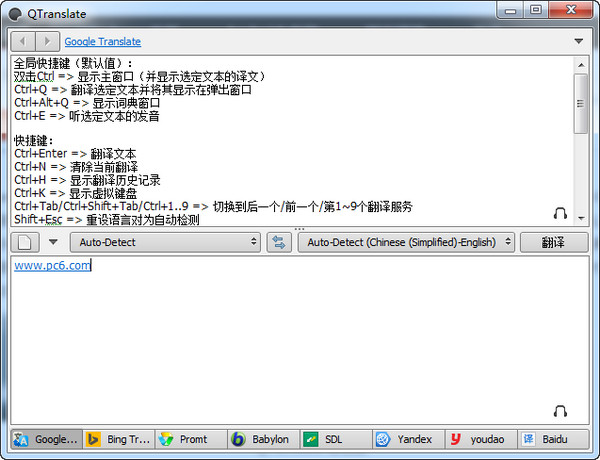The width and height of the screenshot is (600, 460).
Task: Switch to the youdao service tab
Action: (481, 439)
